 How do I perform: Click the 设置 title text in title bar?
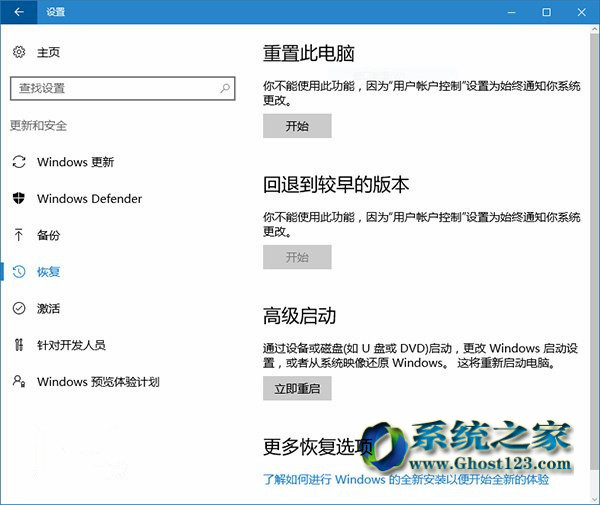pos(55,12)
